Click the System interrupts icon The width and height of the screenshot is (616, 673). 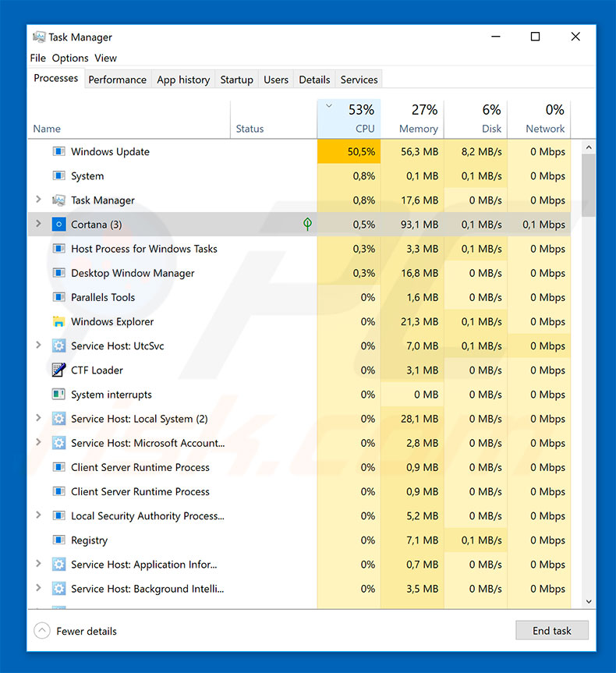coord(58,394)
